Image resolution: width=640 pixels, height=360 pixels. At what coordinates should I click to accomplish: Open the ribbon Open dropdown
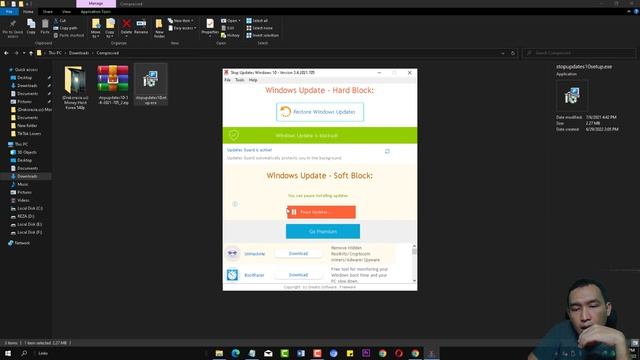(x=231, y=20)
